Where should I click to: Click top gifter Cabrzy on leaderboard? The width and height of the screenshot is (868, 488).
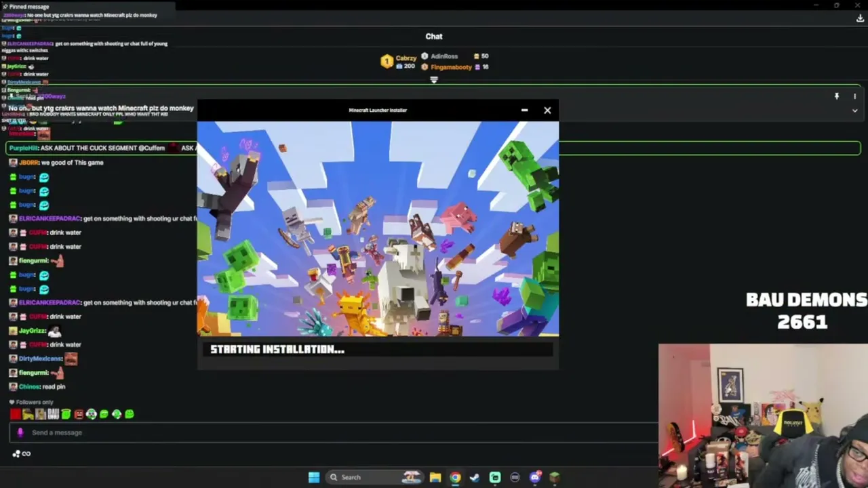pos(399,62)
